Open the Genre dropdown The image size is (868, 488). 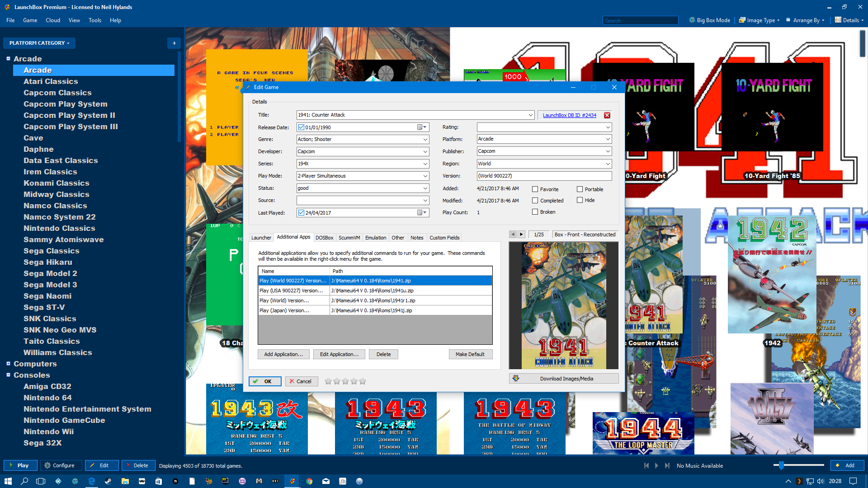pyautogui.click(x=425, y=140)
